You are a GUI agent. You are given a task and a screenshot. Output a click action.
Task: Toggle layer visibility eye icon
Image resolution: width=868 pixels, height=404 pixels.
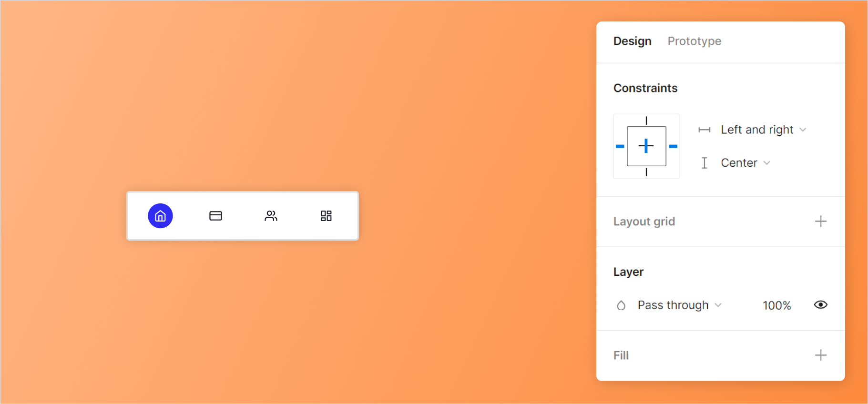[x=820, y=305]
